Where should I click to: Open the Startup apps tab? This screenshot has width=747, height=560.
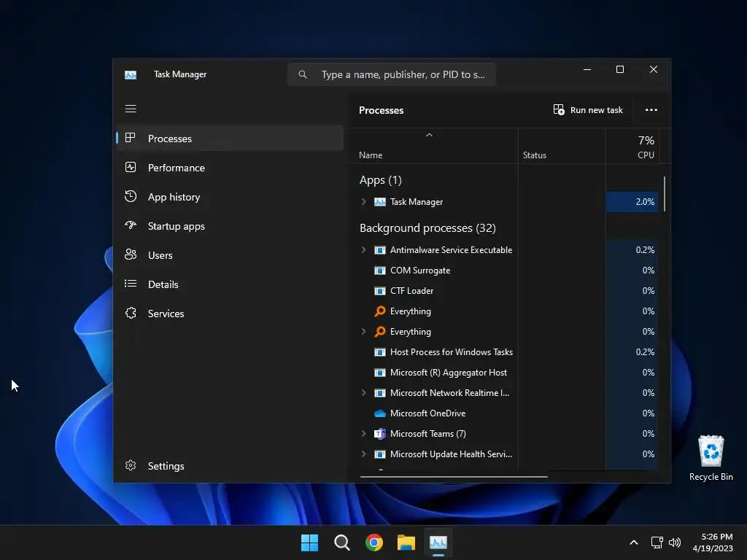[230, 226]
